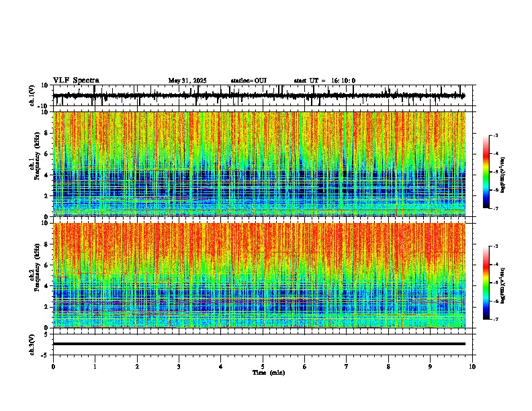Select the "start UT = 16:10:0" text
The height and width of the screenshot is (411, 532).
pos(324,81)
